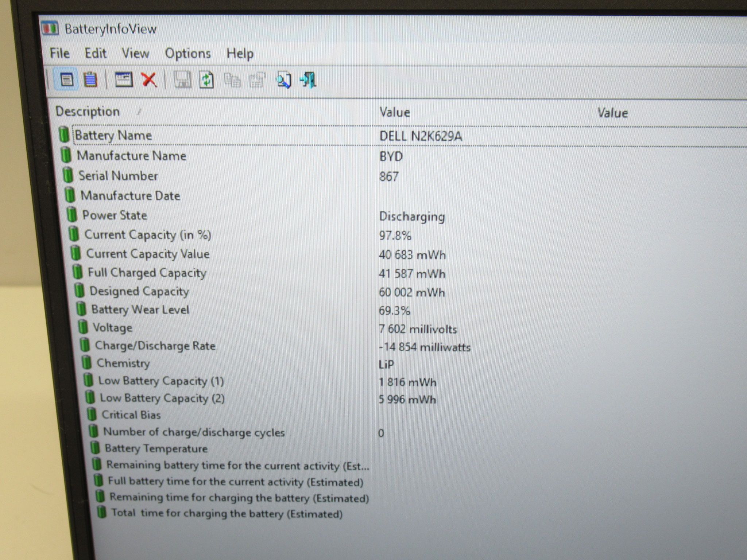Click the value "40 683 mWh"
Image resolution: width=747 pixels, height=560 pixels.
click(412, 254)
